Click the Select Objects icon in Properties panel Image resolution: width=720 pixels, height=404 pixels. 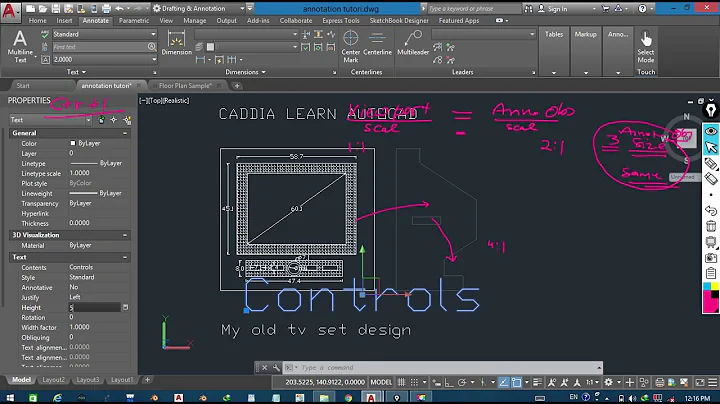[x=113, y=120]
